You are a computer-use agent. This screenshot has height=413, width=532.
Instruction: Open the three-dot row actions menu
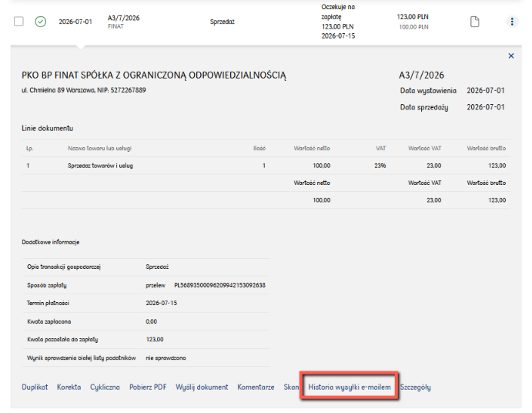[x=512, y=22]
